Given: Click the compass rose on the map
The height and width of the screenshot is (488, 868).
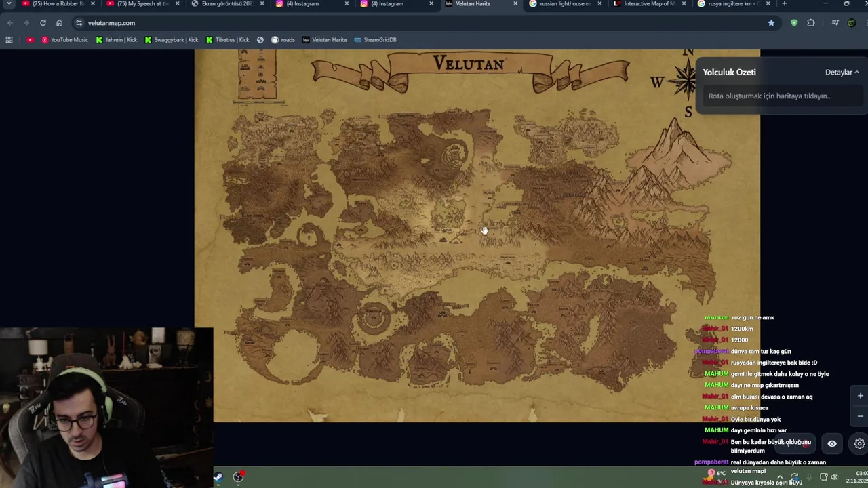Looking at the screenshot, I should (x=682, y=81).
